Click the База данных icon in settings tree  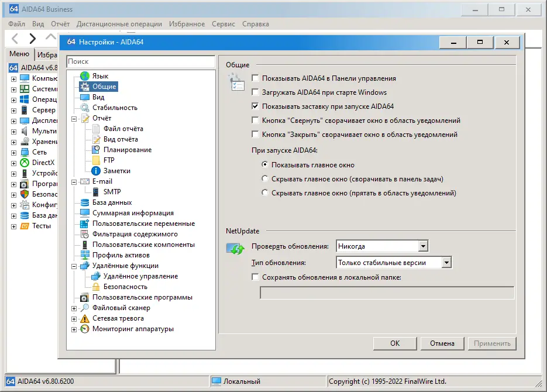click(85, 202)
